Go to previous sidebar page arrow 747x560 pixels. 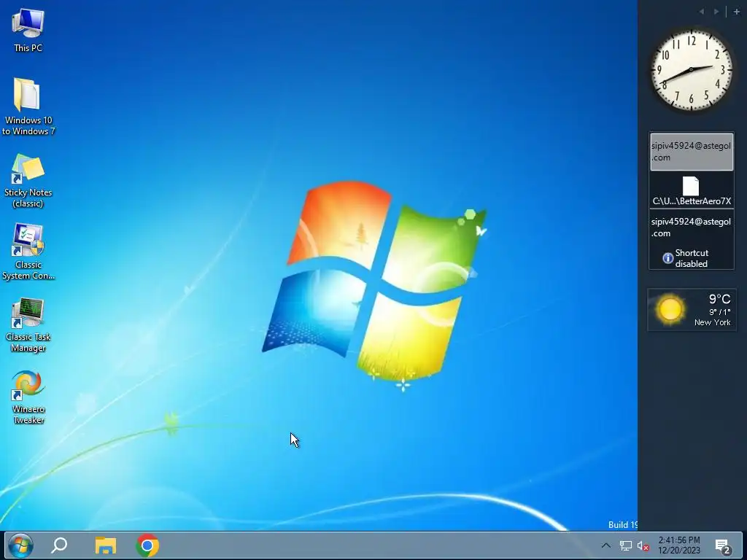(701, 12)
